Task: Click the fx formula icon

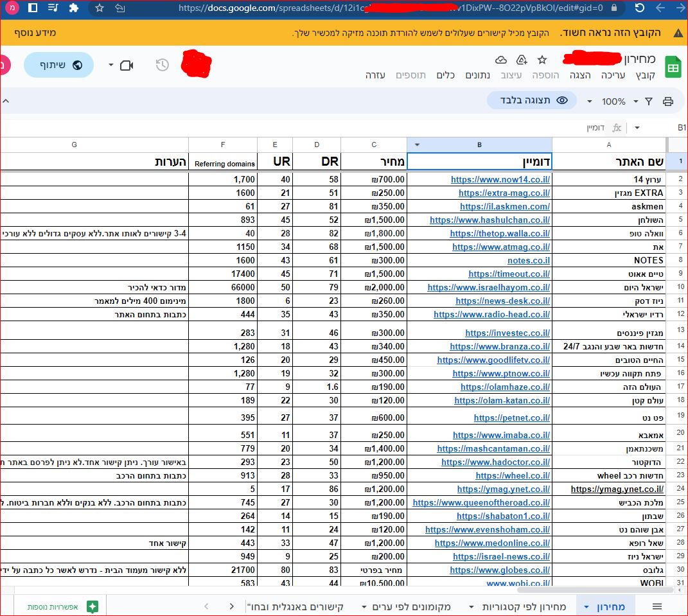Action: 617,128
